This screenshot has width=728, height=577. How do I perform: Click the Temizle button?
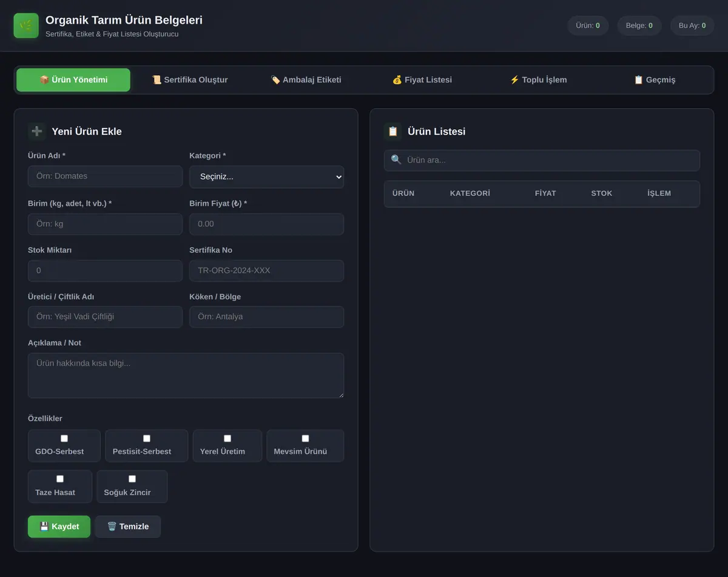click(x=128, y=527)
